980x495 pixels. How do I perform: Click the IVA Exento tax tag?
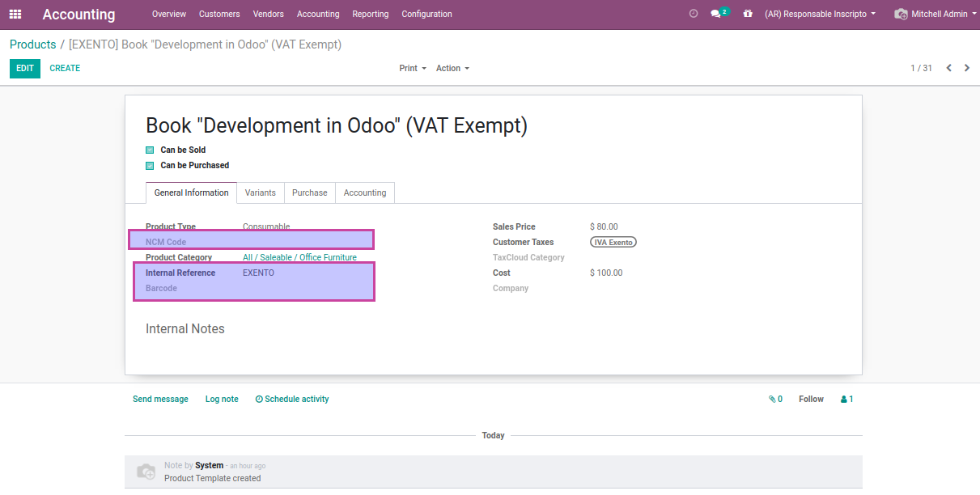click(x=613, y=242)
